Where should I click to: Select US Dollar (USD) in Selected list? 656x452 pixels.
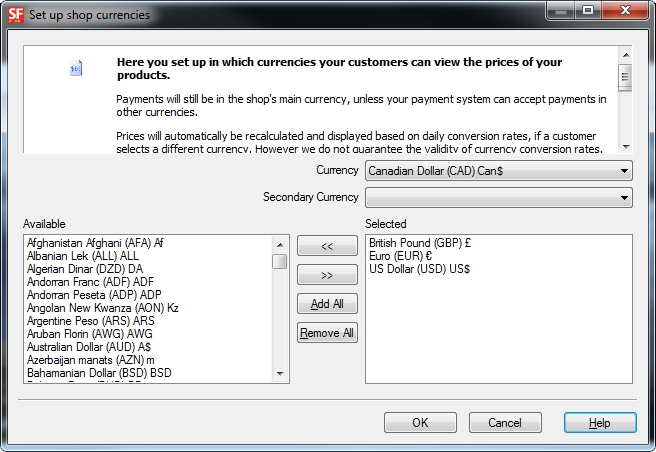(419, 268)
